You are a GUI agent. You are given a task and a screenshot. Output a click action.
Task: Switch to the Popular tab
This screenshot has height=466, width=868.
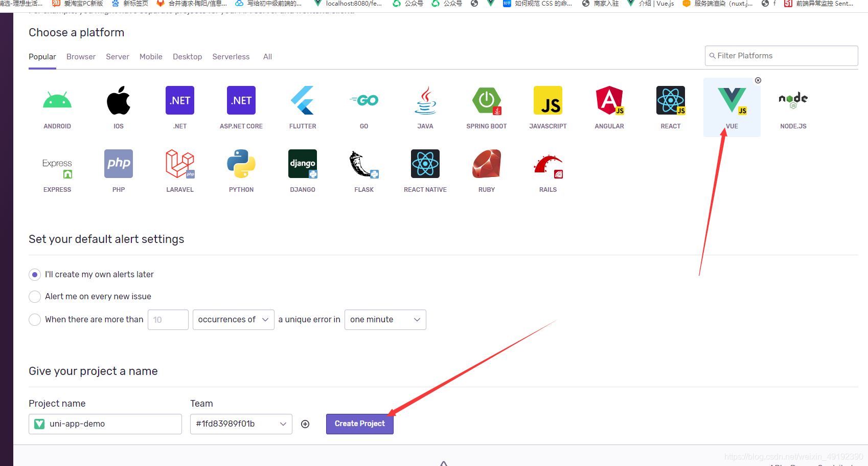pos(42,57)
